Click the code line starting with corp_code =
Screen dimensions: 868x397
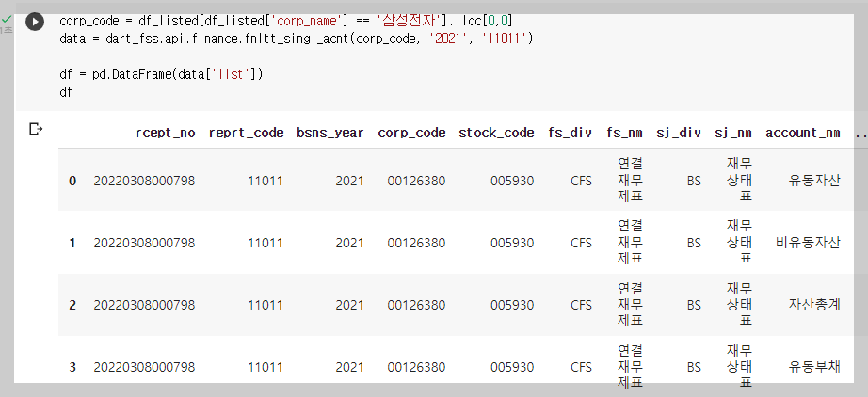pyautogui.click(x=286, y=22)
